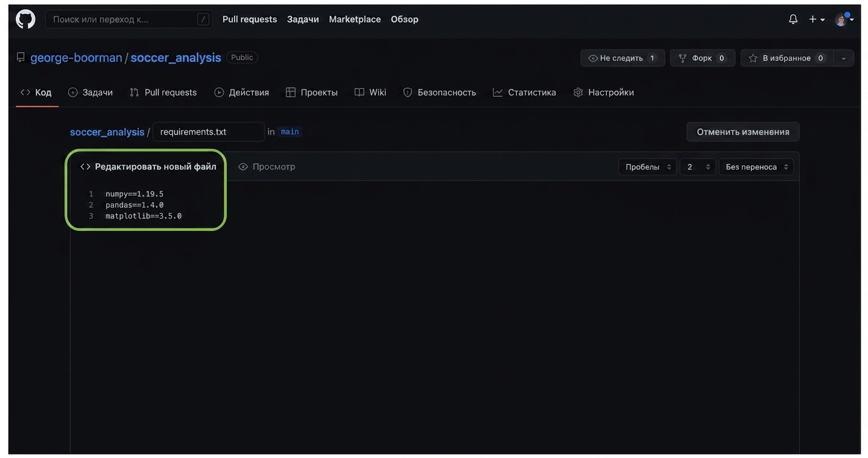The image size is (868, 458).
Task: Click the code line matplotlib==3.5.0
Action: 143,216
